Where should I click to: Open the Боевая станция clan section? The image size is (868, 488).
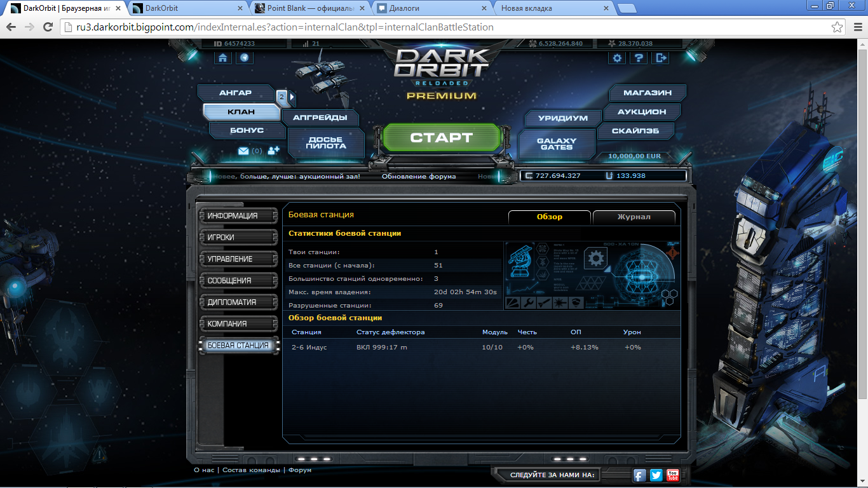click(x=238, y=346)
